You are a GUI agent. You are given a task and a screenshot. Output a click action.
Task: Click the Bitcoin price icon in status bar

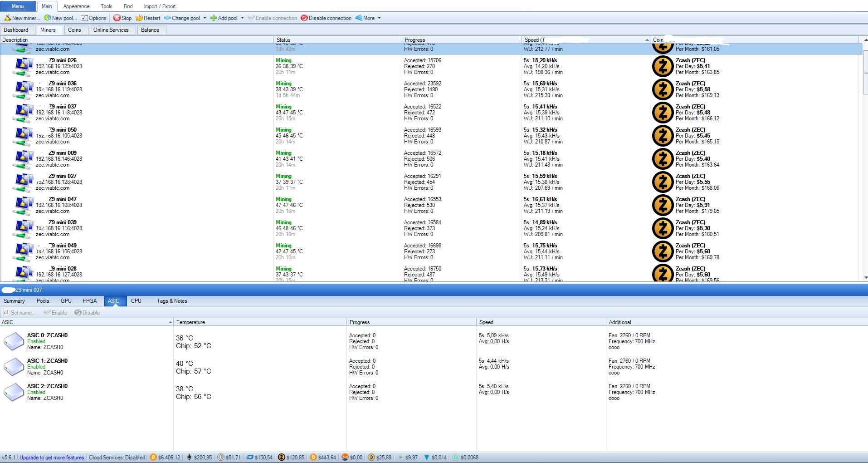tap(153, 458)
